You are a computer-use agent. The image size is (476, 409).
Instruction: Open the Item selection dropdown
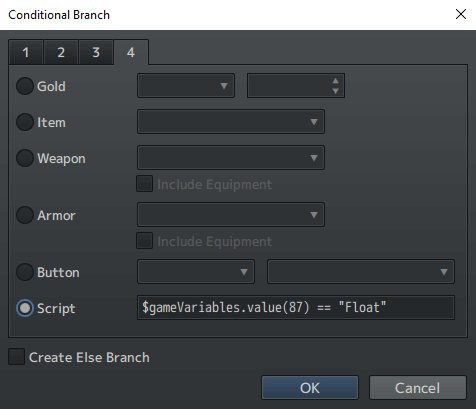click(231, 122)
